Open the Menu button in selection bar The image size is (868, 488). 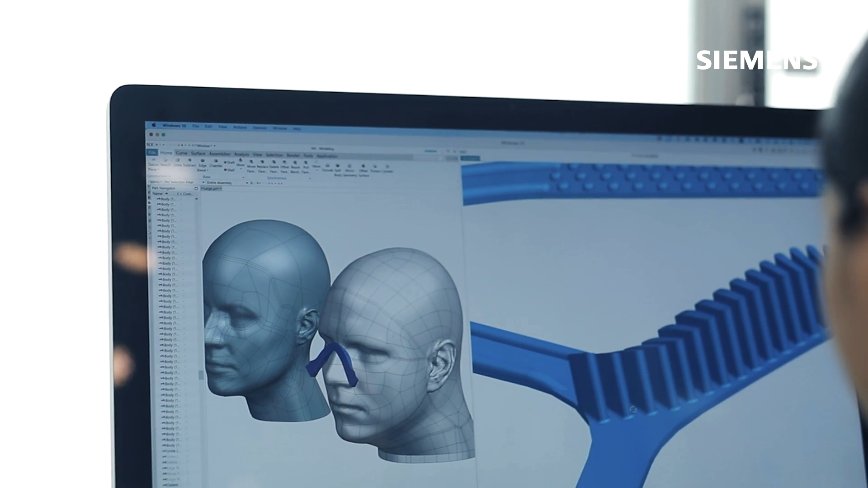[156, 182]
